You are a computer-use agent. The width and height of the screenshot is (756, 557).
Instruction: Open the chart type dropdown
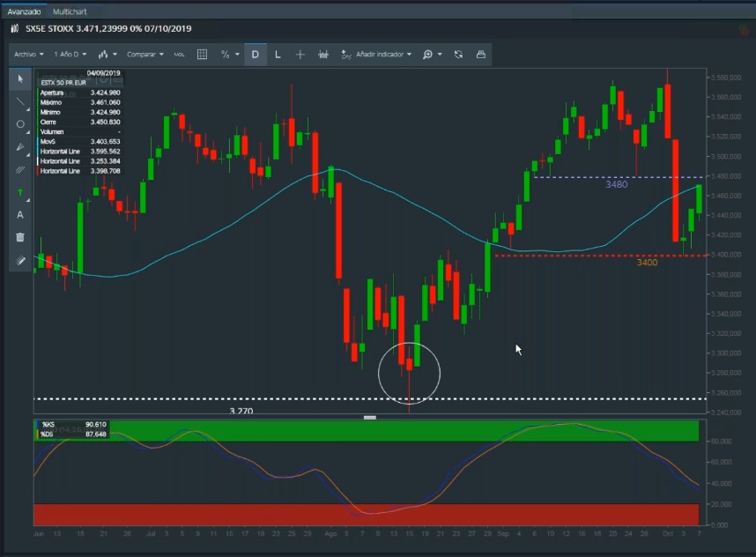(x=107, y=55)
